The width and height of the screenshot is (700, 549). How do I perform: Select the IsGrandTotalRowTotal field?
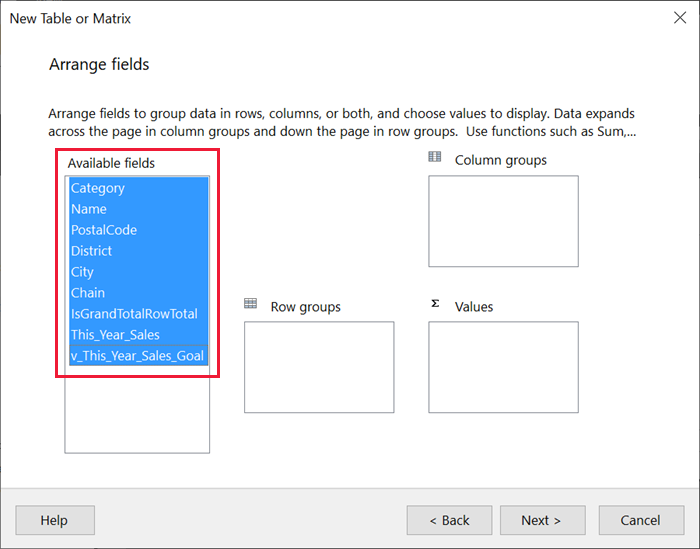(134, 314)
